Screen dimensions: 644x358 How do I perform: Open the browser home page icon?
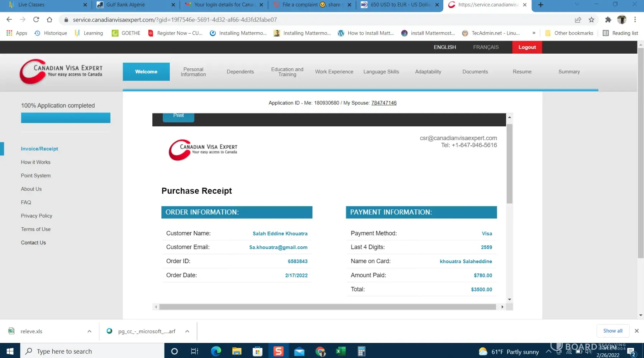(49, 20)
